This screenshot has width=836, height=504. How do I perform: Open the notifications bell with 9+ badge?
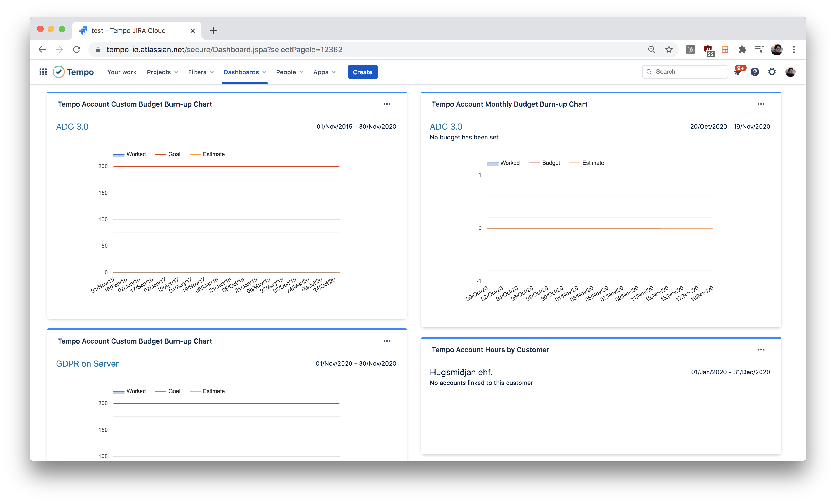[738, 72]
